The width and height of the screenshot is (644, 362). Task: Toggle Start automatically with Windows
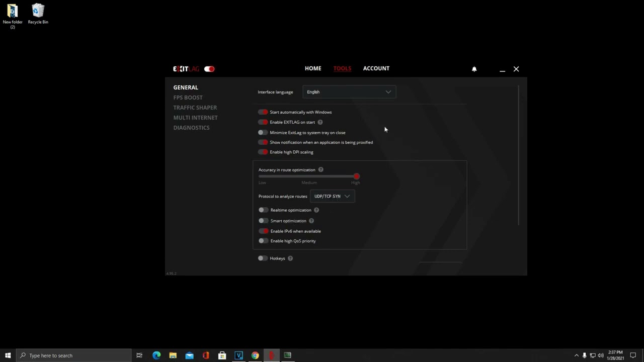click(263, 112)
